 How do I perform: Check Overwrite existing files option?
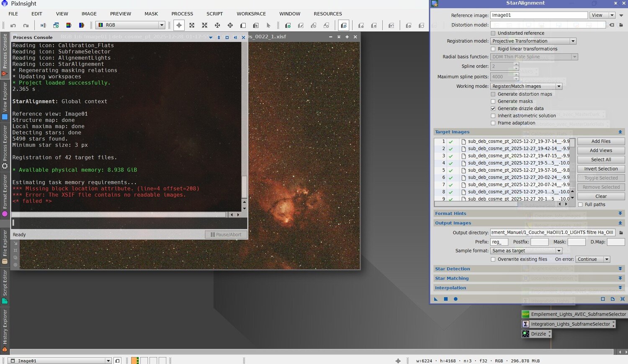493,259
